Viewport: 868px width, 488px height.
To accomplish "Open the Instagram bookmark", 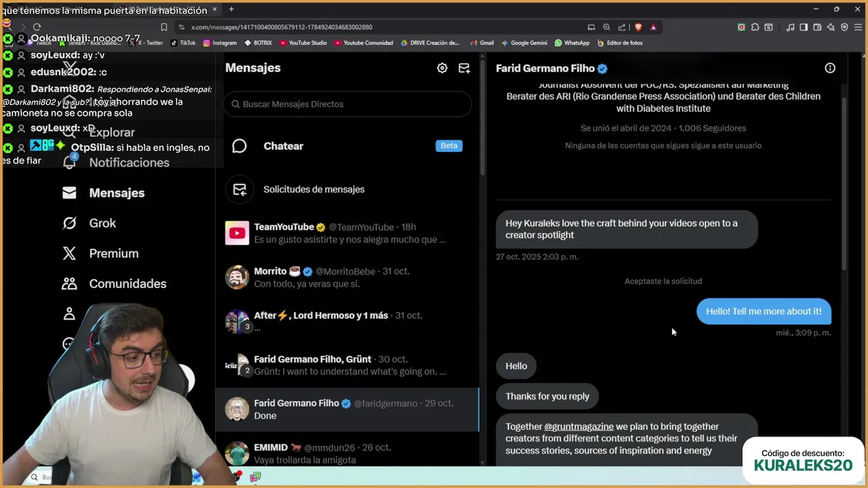I will (220, 43).
